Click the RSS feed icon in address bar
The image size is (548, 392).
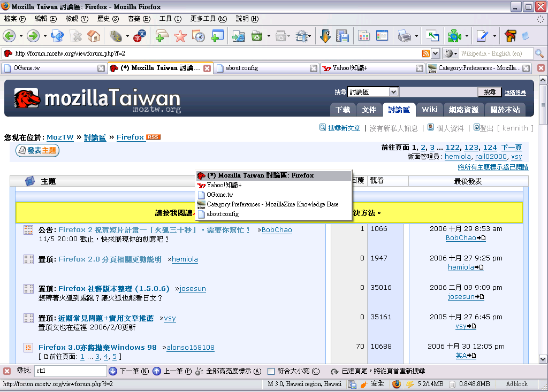click(426, 53)
